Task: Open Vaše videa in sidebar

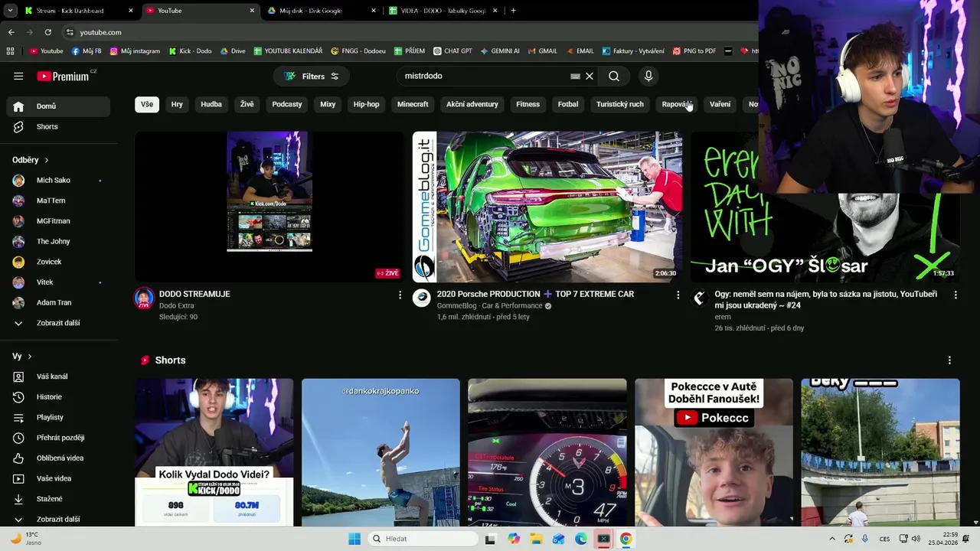Action: click(58, 478)
